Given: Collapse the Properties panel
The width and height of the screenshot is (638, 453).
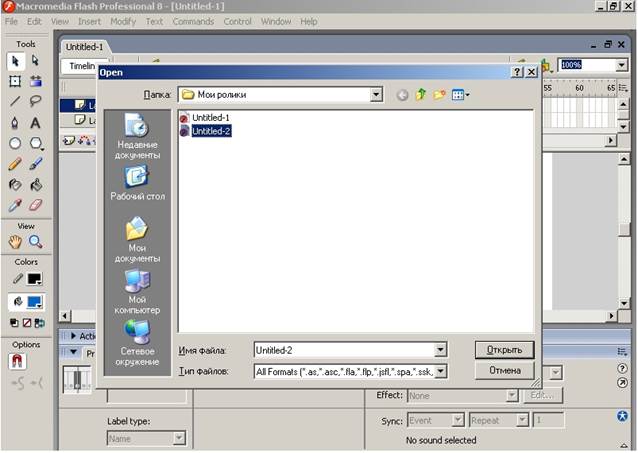Looking at the screenshot, I should tap(74, 352).
